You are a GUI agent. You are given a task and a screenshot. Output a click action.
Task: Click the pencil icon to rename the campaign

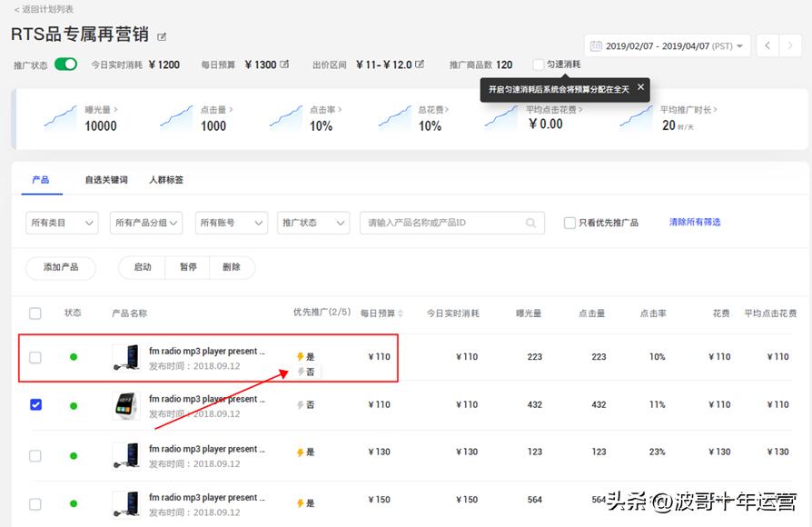pos(161,36)
